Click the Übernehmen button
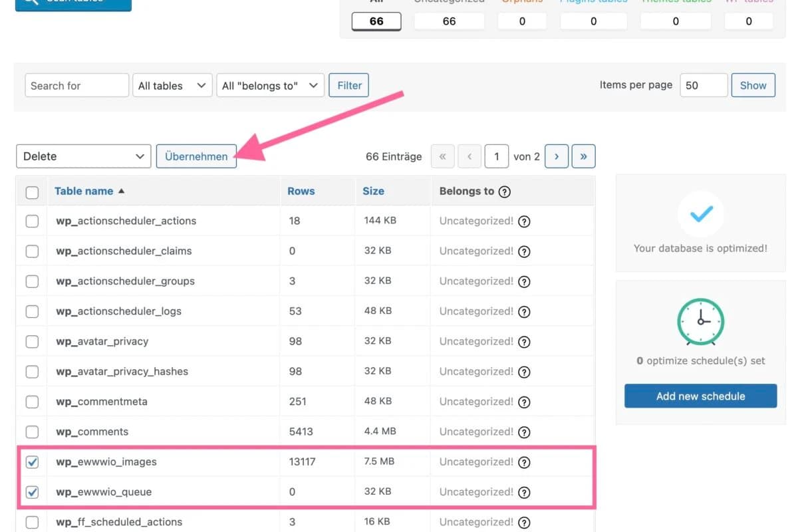The image size is (798, 532). click(196, 156)
